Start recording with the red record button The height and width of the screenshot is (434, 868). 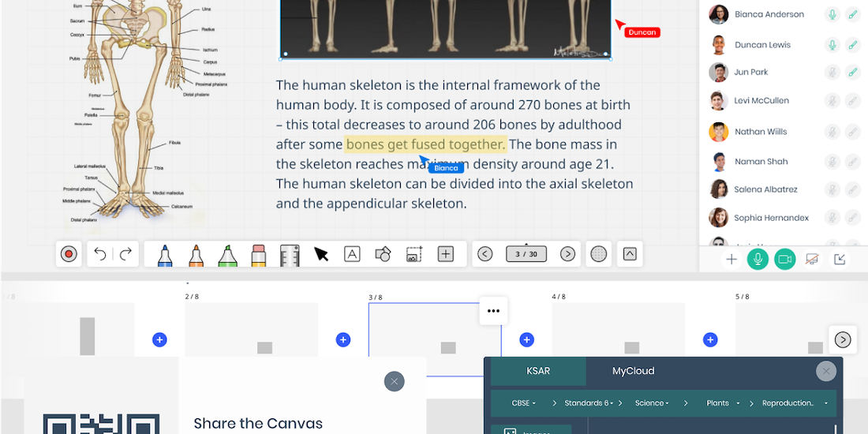[x=69, y=254]
